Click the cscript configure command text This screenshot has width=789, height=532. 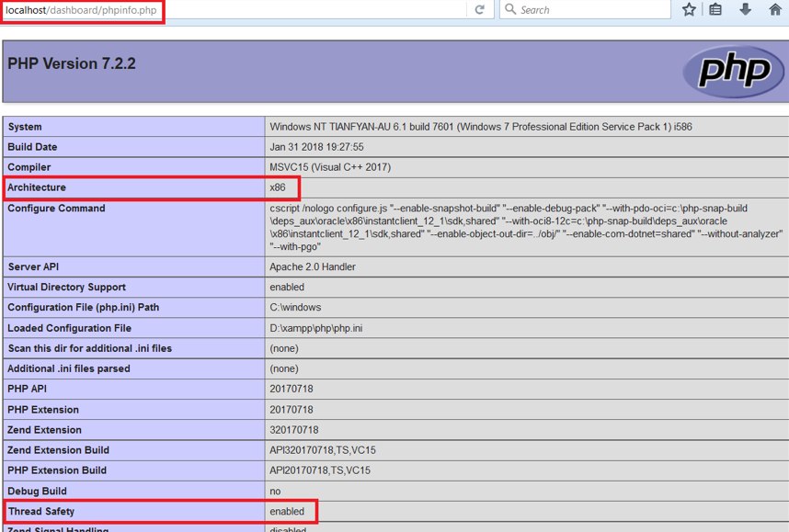[x=526, y=227]
